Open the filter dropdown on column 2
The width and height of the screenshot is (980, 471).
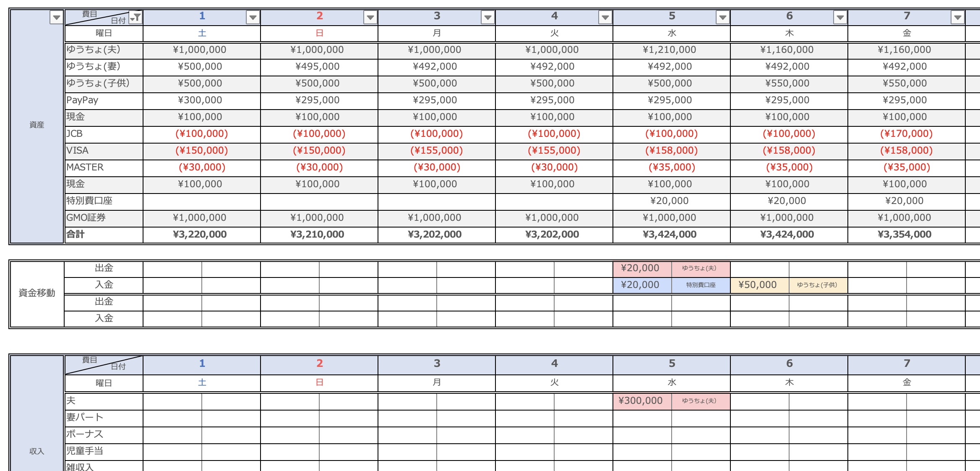point(370,18)
